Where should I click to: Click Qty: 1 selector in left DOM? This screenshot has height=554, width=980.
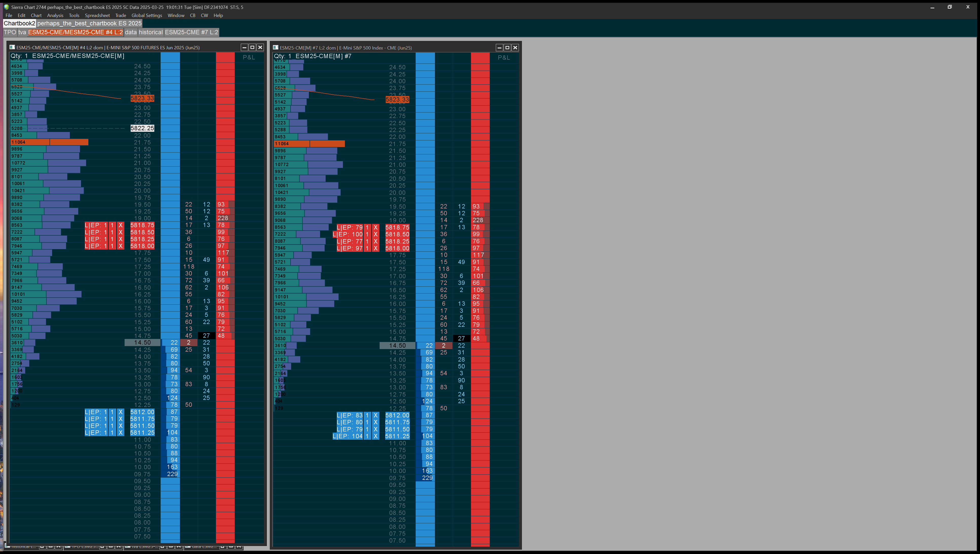(x=19, y=56)
